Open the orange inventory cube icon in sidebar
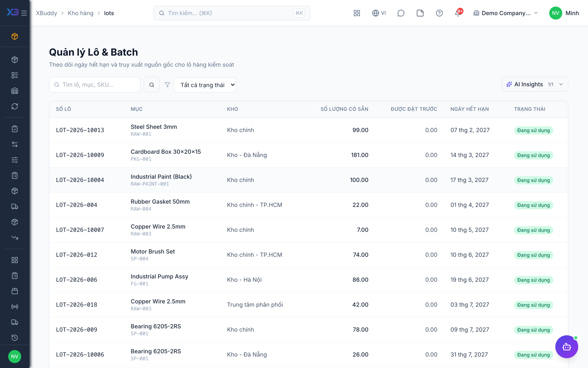This screenshot has width=588, height=368. point(14,36)
